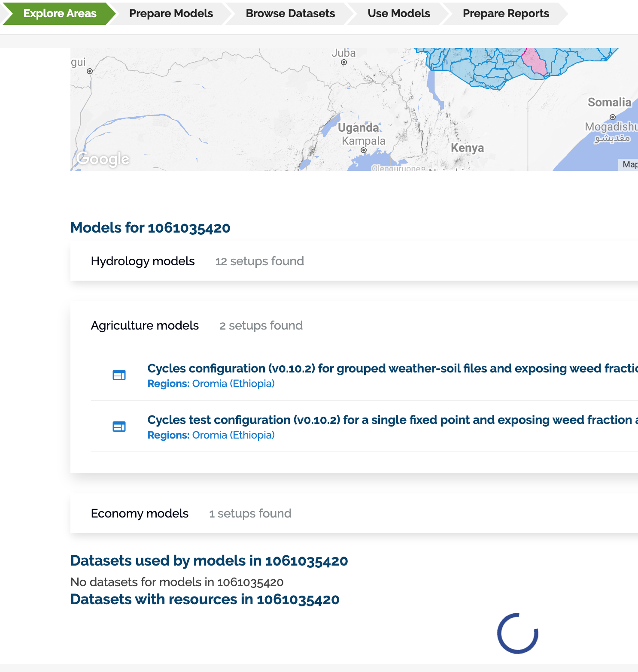The image size is (638, 672).
Task: Click the '12 setups found' text
Action: 260,261
